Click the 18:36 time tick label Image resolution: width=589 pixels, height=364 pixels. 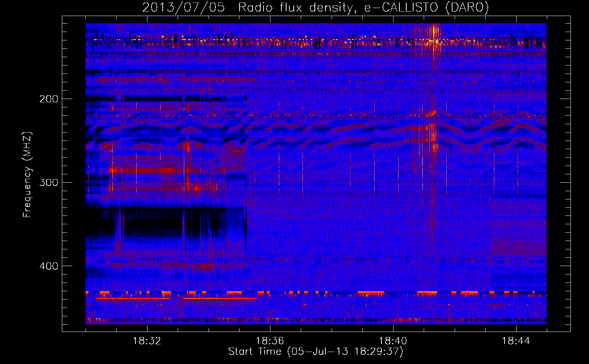pyautogui.click(x=270, y=341)
